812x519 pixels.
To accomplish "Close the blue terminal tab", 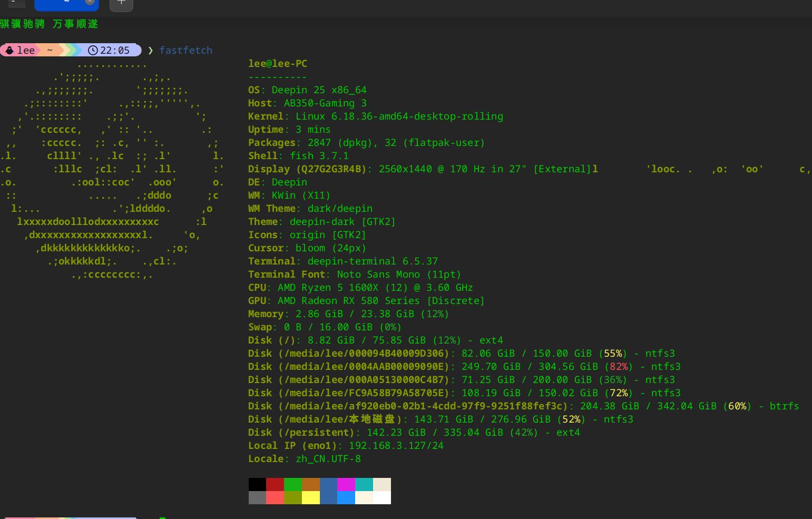I will pos(90,2).
